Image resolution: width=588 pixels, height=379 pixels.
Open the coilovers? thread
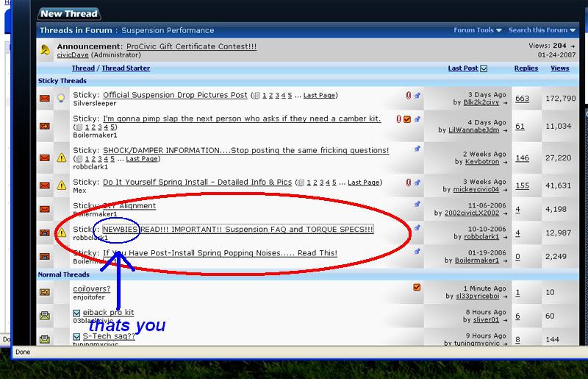[91, 289]
